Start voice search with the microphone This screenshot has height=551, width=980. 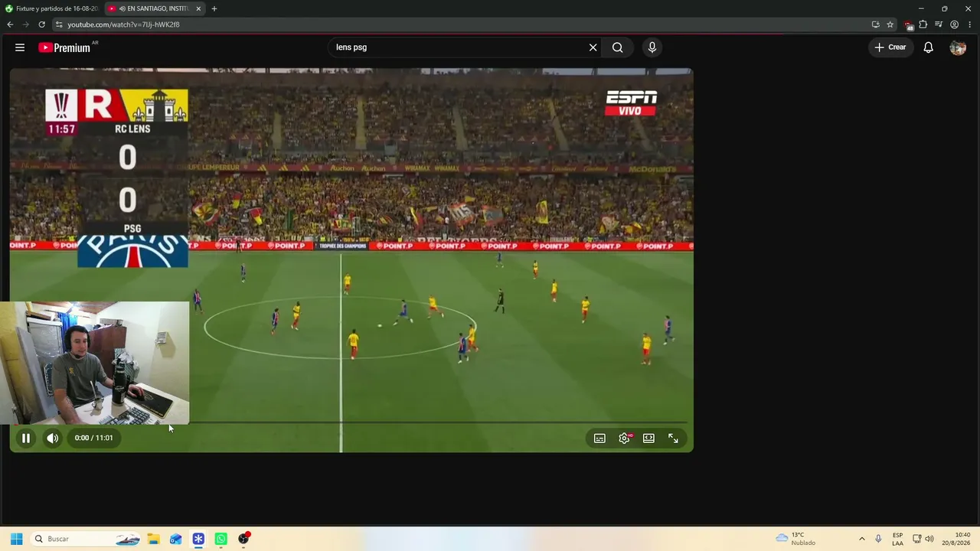point(652,47)
